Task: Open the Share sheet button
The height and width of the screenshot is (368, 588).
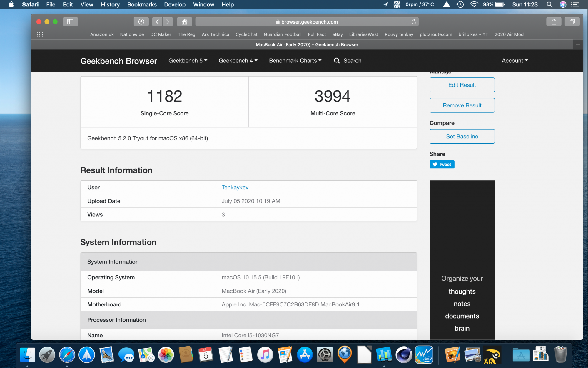Action: pos(554,21)
